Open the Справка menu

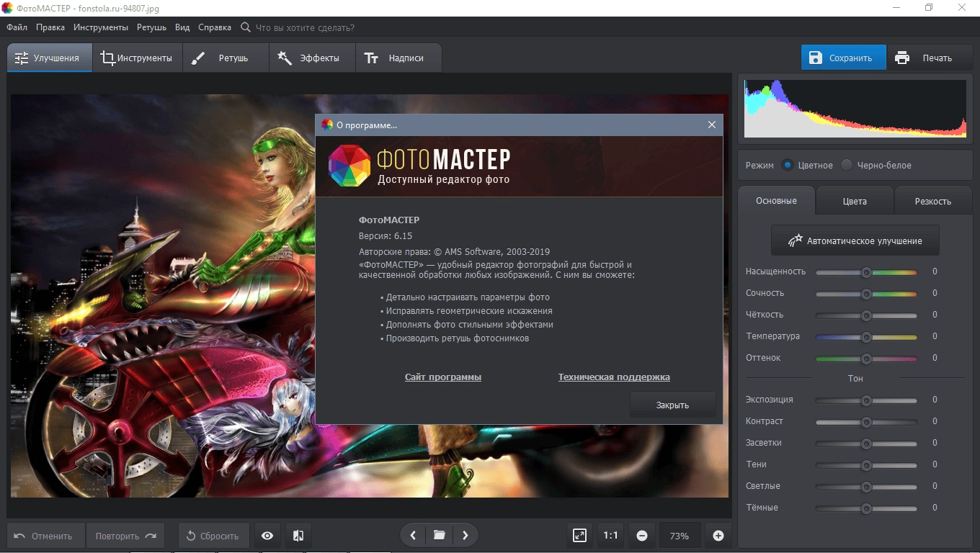[215, 27]
